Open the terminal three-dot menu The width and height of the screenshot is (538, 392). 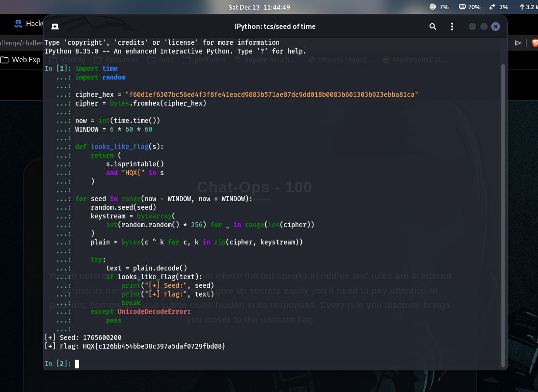point(452,27)
